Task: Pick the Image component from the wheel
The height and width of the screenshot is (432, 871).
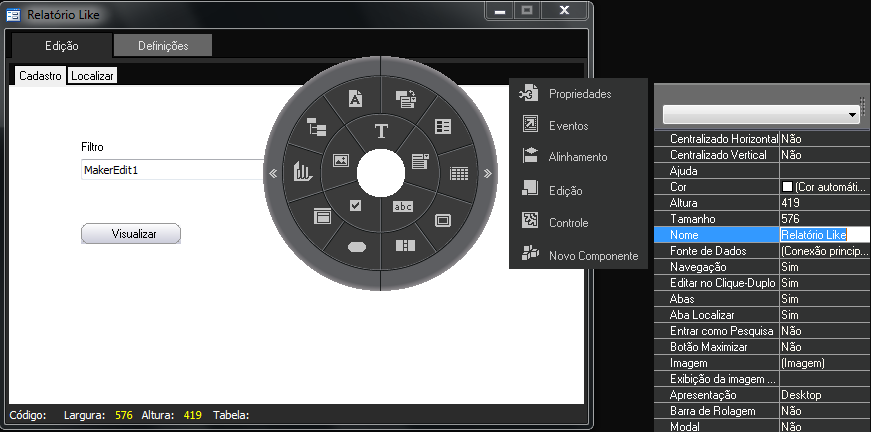Action: [x=340, y=159]
